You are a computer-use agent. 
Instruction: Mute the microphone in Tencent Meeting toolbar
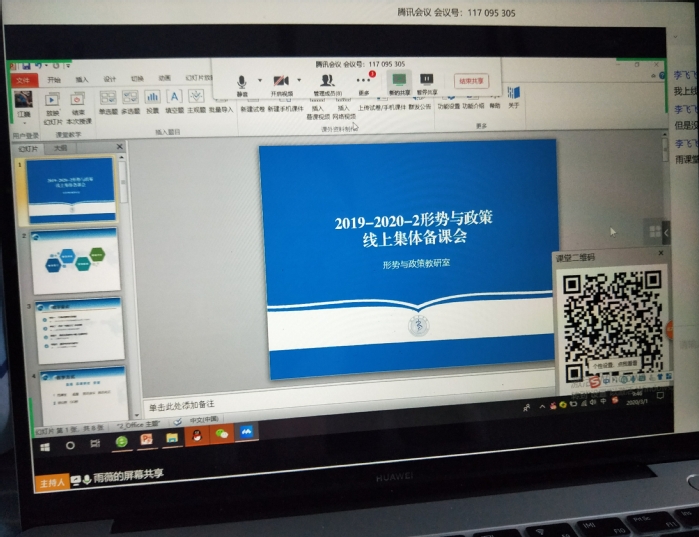pos(241,82)
